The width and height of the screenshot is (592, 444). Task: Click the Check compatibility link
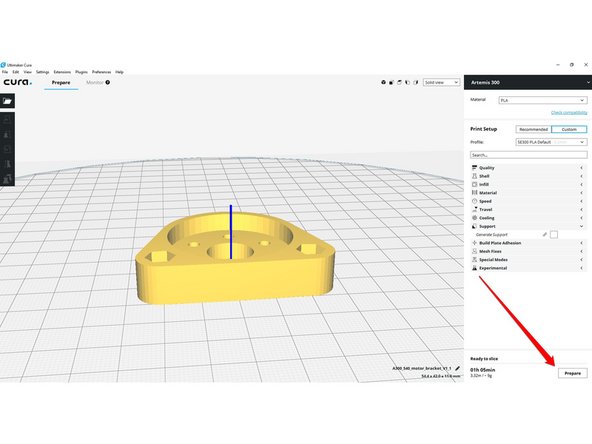pos(569,113)
